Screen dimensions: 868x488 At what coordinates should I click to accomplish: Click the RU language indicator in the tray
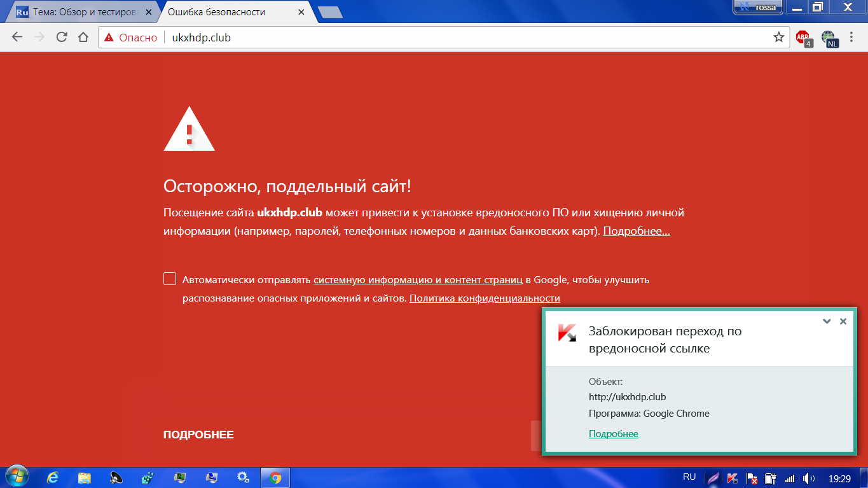tap(689, 477)
